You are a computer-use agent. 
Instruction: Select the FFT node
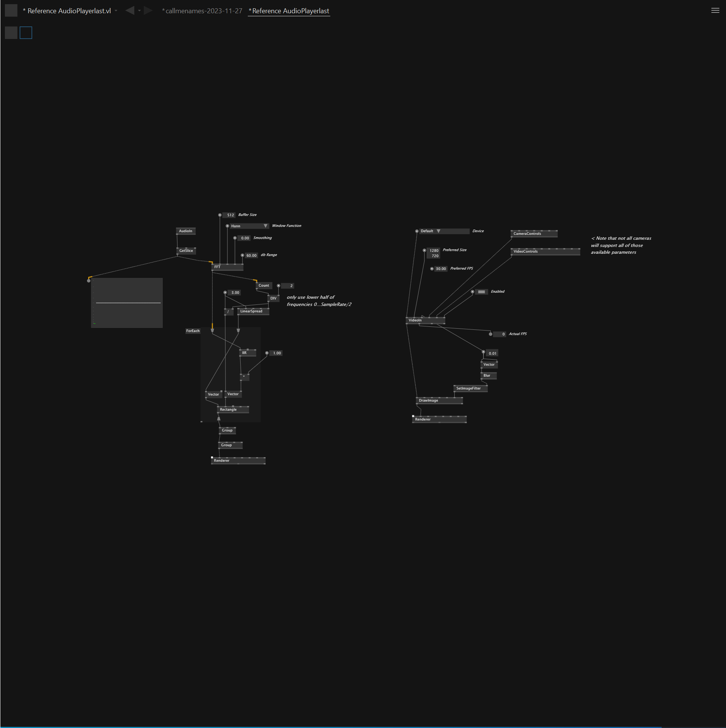point(227,267)
